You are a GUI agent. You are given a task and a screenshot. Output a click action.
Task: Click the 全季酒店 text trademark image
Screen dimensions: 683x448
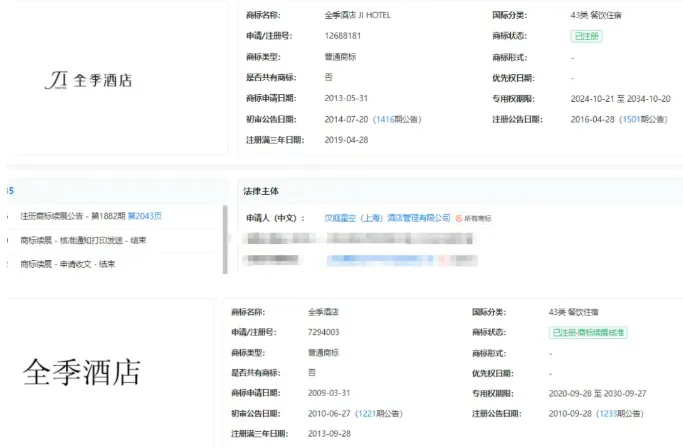[81, 373]
